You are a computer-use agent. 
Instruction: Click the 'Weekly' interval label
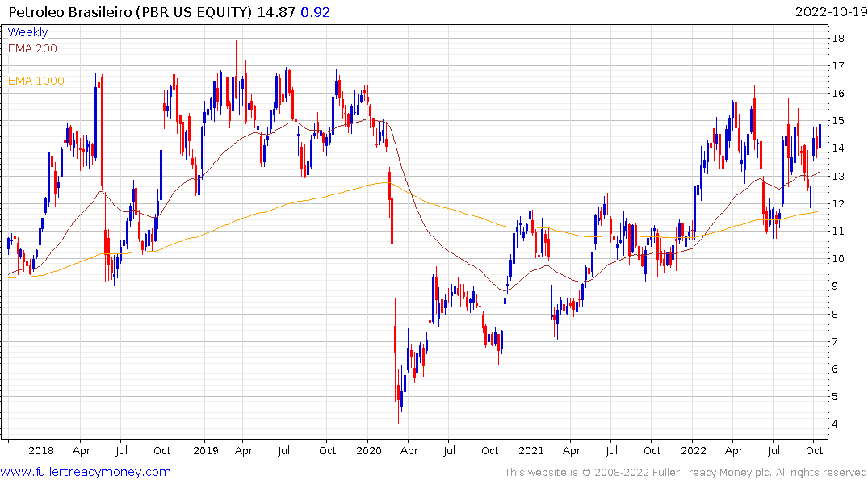(27, 32)
